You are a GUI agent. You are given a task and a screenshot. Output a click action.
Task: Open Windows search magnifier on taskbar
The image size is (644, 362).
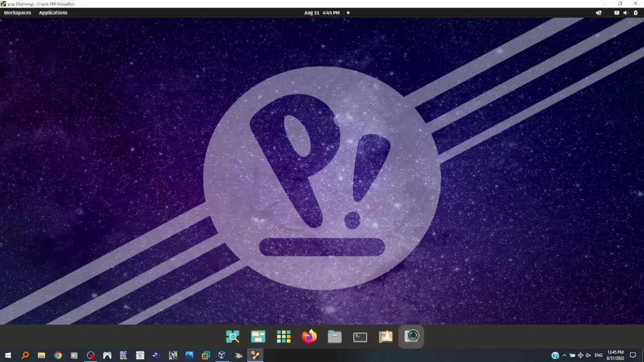pyautogui.click(x=25, y=355)
